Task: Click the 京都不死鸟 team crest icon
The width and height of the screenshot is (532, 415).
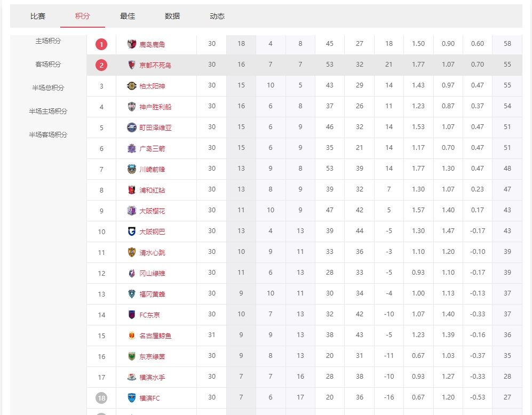Action: pos(132,65)
